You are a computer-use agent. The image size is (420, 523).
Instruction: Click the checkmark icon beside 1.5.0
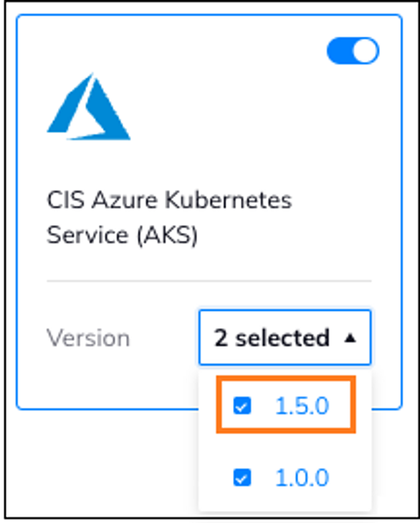[242, 406]
